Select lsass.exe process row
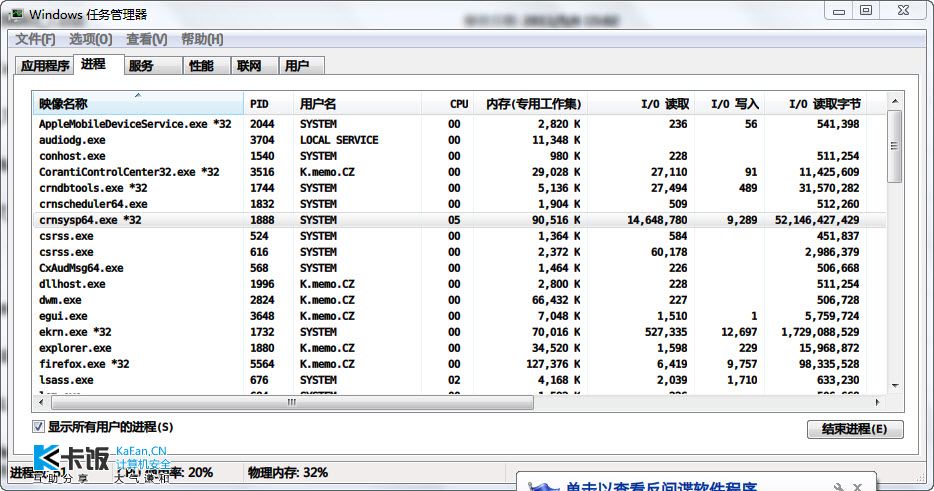934x491 pixels. pyautogui.click(x=459, y=380)
